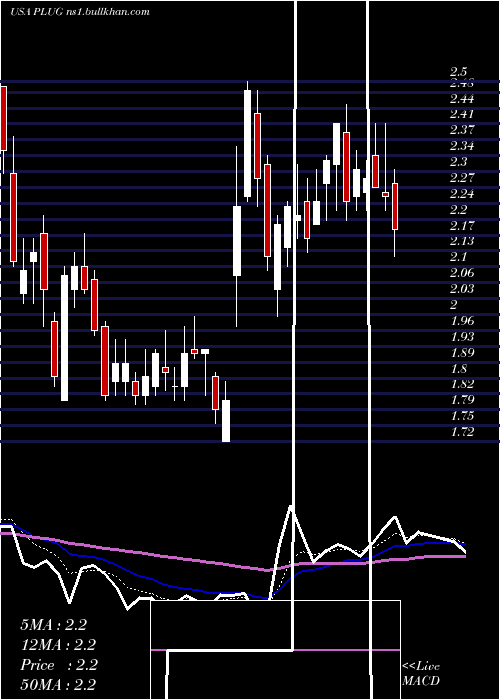Click the 2.5 price axis label

pyautogui.click(x=458, y=72)
